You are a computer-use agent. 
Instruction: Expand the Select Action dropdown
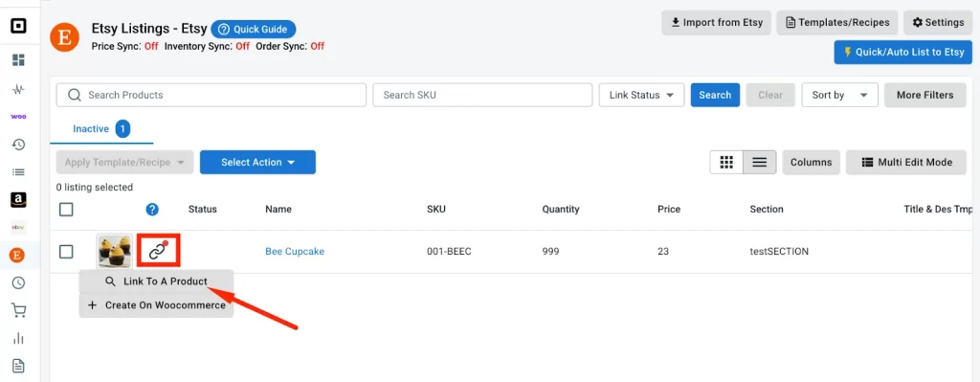click(x=257, y=162)
